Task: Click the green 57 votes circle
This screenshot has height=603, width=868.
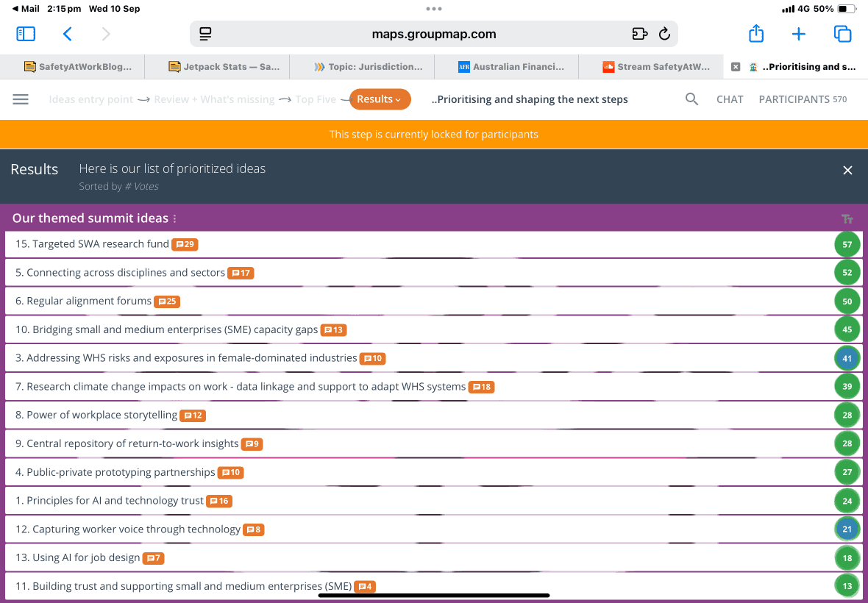Action: pos(847,245)
